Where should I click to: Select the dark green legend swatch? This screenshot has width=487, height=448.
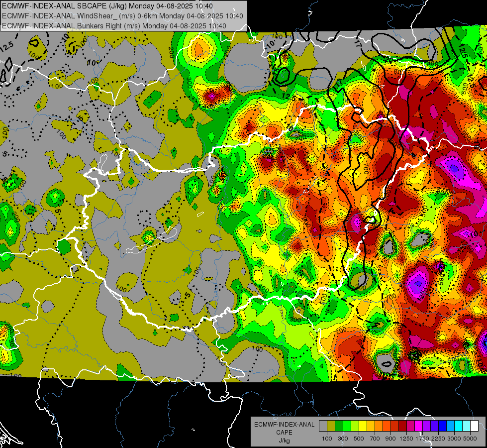click(339, 426)
